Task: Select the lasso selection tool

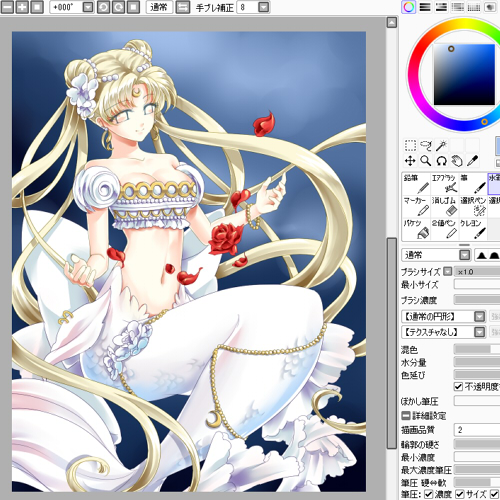Action: [426, 145]
